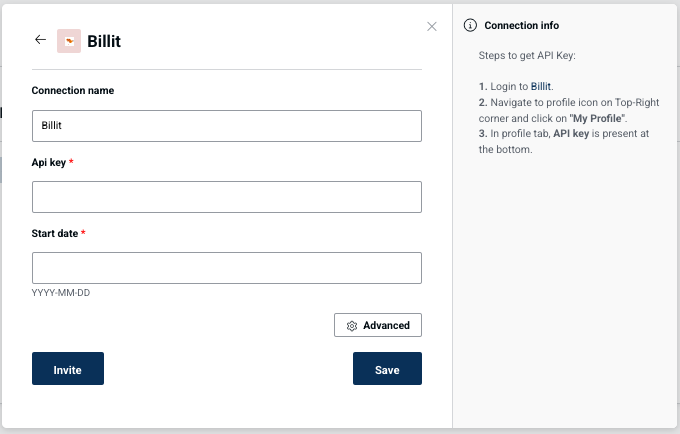Open the Billit login link
Image resolution: width=680 pixels, height=434 pixels.
pos(541,86)
